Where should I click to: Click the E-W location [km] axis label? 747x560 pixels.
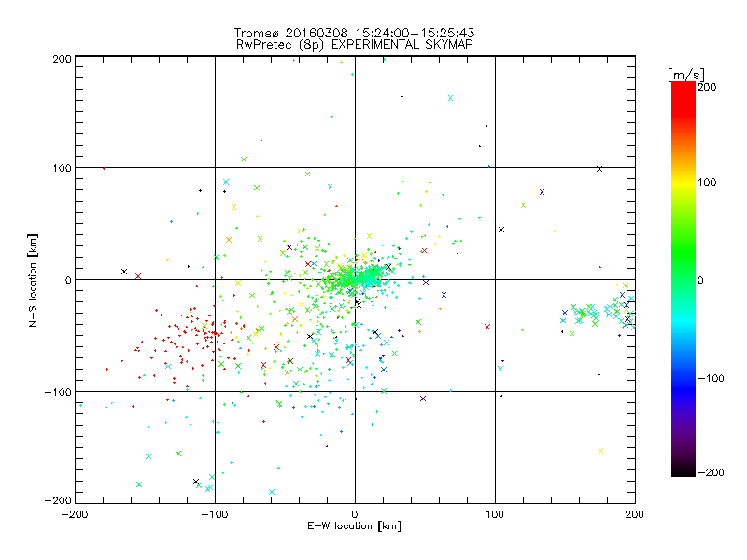click(x=354, y=526)
